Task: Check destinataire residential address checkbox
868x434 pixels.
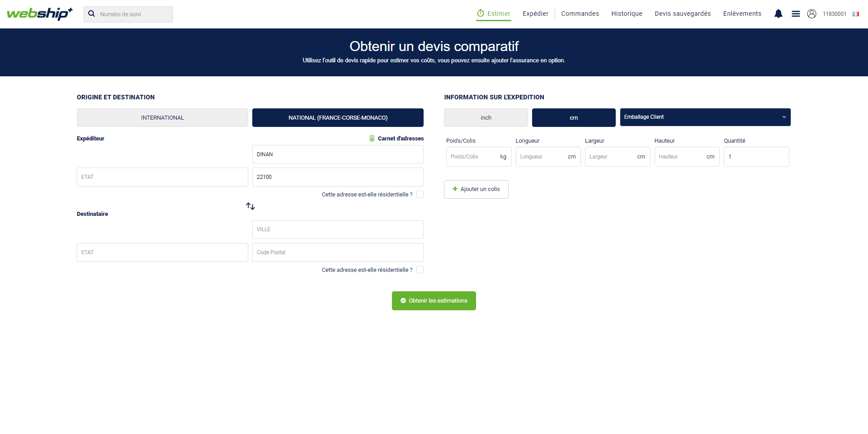Action: click(420, 269)
